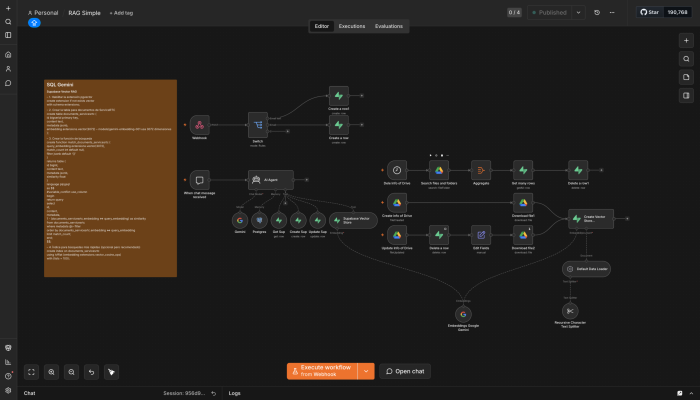Expand the Execute workflow dropdown arrow
700x400 pixels.
tap(366, 371)
